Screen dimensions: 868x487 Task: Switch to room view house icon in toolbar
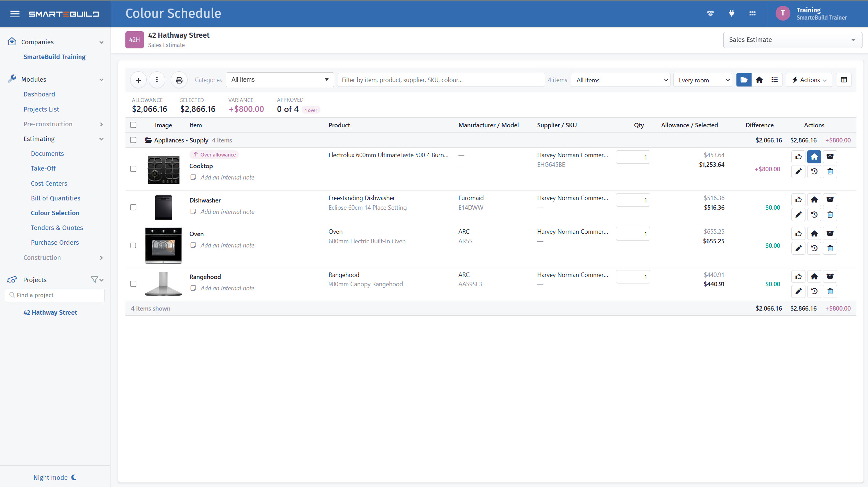759,80
